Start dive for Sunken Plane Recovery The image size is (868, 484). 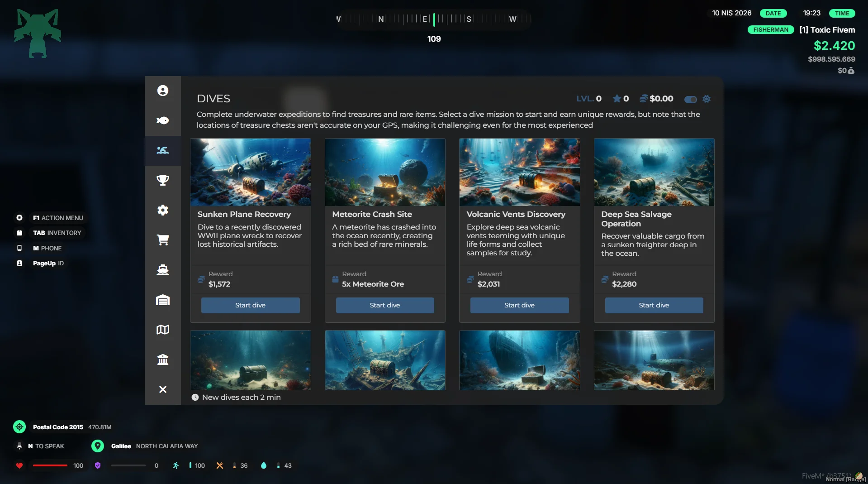click(250, 305)
